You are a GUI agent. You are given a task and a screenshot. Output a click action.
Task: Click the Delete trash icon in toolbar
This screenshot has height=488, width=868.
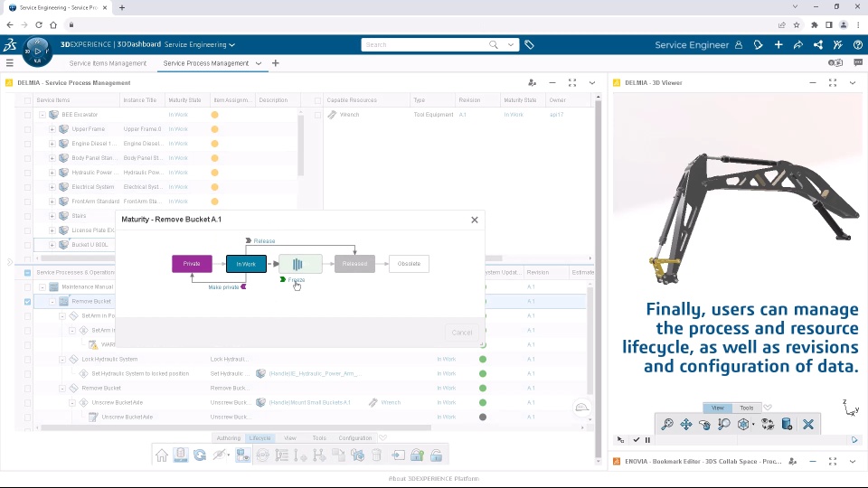coord(376,455)
